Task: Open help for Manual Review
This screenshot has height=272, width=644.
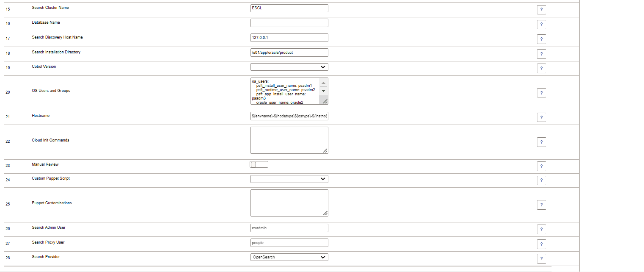Action: pyautogui.click(x=541, y=166)
